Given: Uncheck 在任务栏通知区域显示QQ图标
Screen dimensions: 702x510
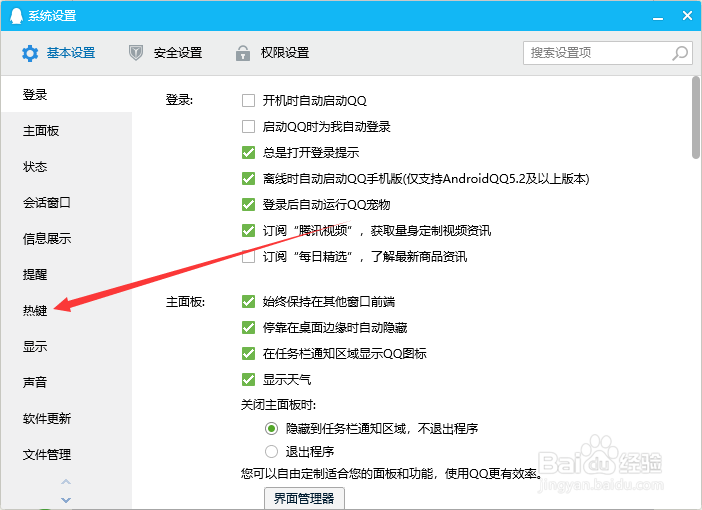Looking at the screenshot, I should 248,353.
